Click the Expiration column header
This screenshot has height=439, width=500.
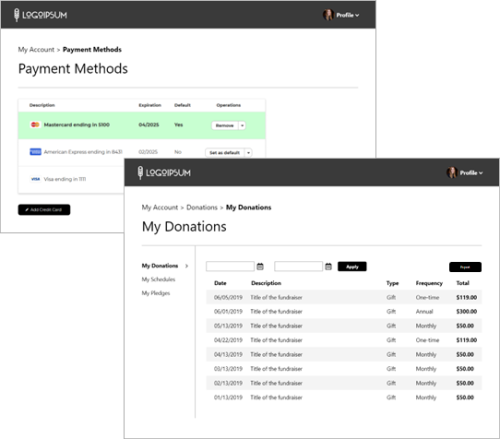[150, 105]
